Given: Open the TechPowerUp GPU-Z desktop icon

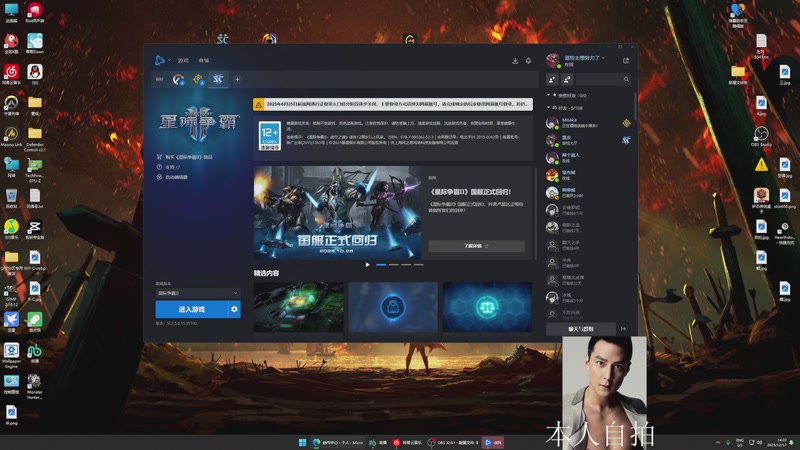Looking at the screenshot, I should pos(35,170).
